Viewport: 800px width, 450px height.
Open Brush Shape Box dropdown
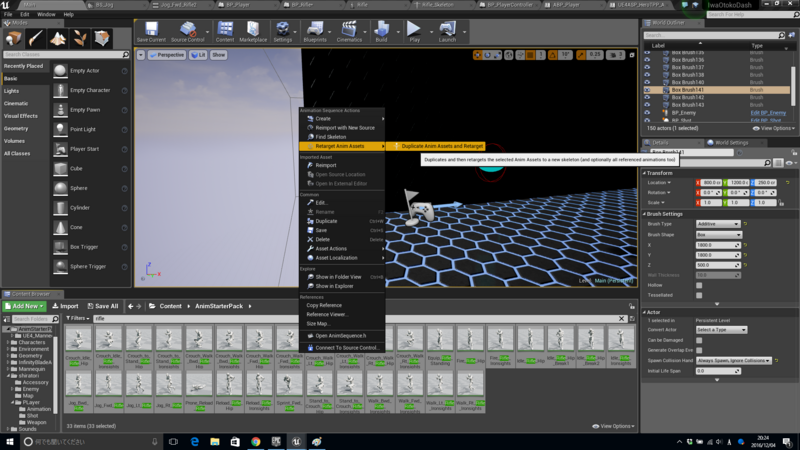(x=719, y=235)
